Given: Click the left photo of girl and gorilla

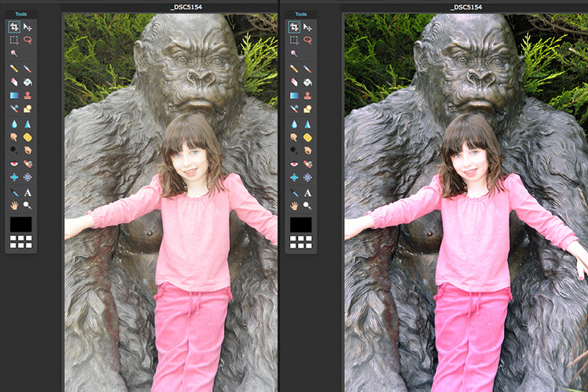Looking at the screenshot, I should pyautogui.click(x=171, y=203).
